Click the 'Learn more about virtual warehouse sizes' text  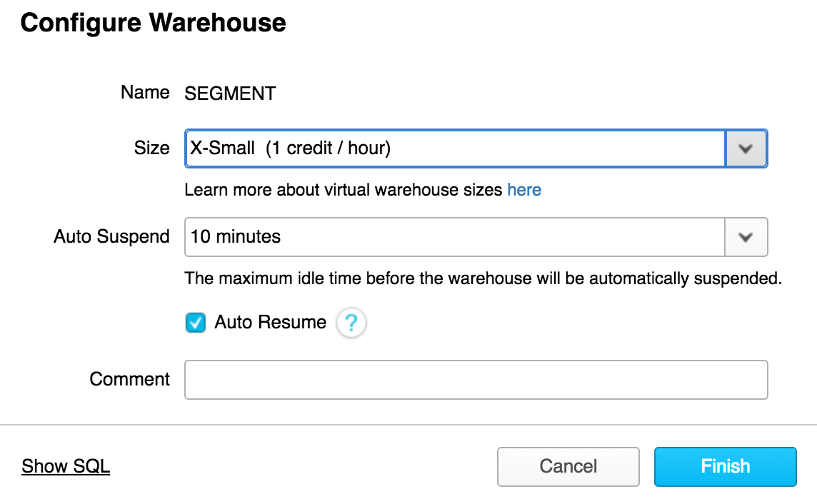[x=343, y=190]
